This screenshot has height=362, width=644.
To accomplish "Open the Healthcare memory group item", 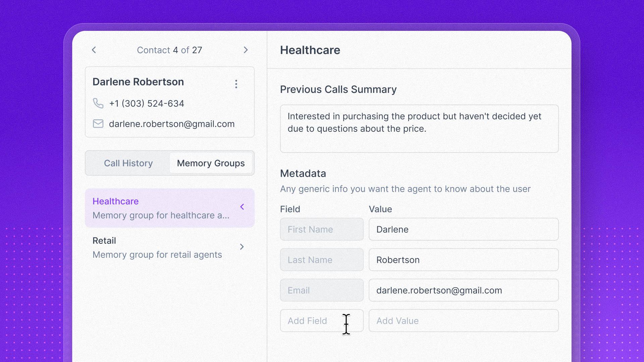I will (161, 208).
